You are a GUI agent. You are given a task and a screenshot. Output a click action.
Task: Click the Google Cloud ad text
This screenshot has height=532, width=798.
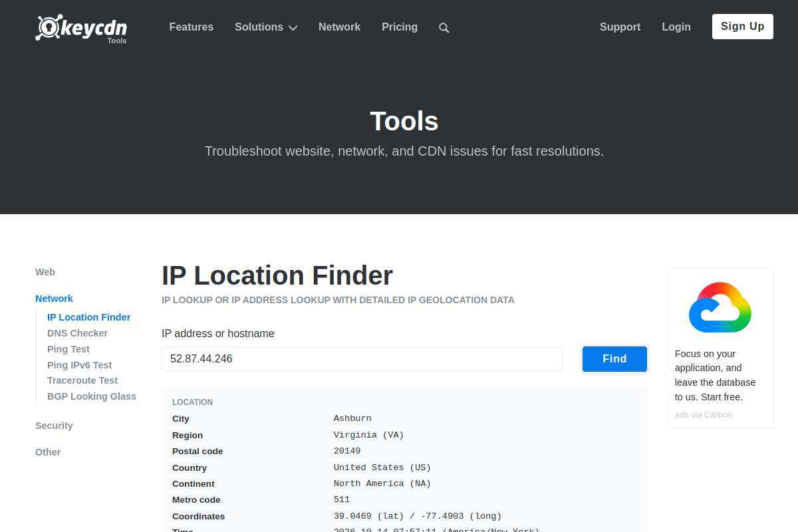tap(716, 376)
